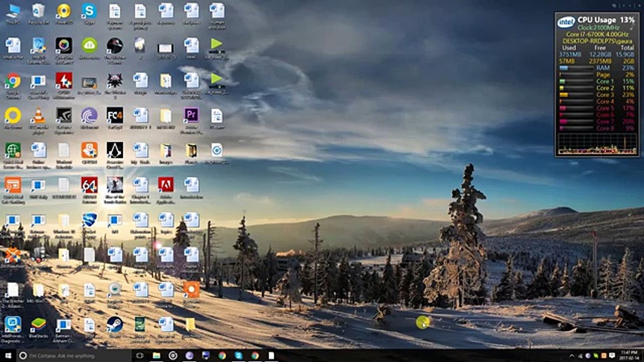644x362 pixels.
Task: Select the GeForce Experience desktop shortcut
Action: (64, 119)
